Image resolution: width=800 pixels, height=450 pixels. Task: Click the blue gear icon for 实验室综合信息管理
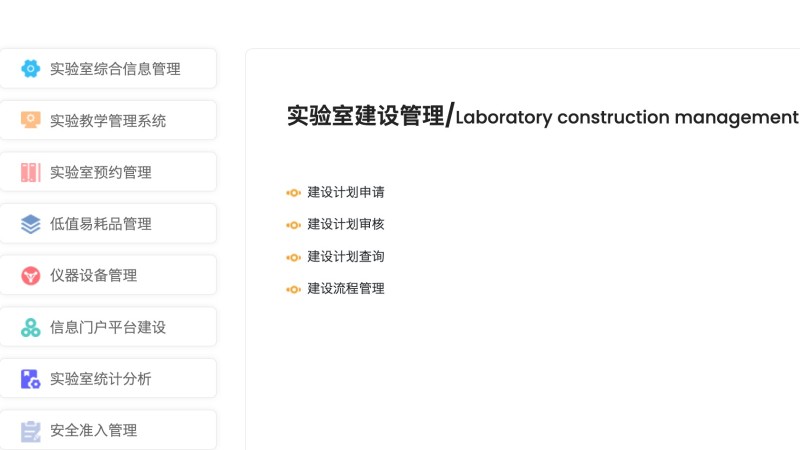coord(31,68)
